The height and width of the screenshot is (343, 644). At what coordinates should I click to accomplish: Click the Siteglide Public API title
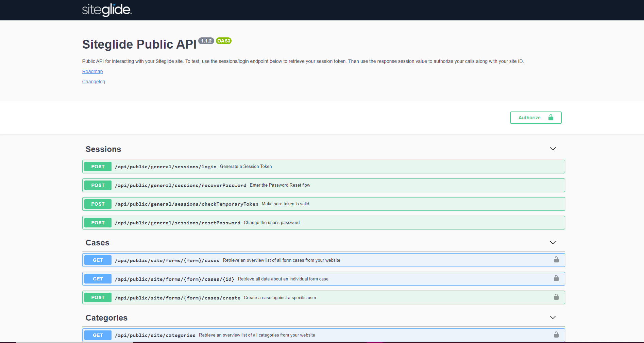click(x=139, y=45)
